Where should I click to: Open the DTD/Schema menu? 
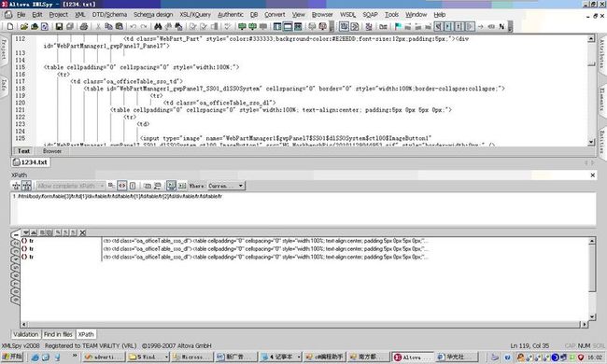[x=109, y=15]
